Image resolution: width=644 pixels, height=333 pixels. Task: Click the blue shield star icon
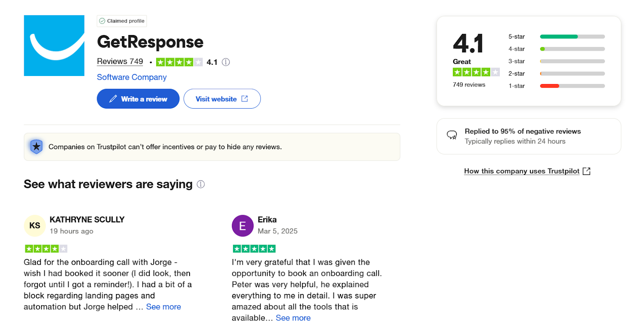pyautogui.click(x=36, y=147)
